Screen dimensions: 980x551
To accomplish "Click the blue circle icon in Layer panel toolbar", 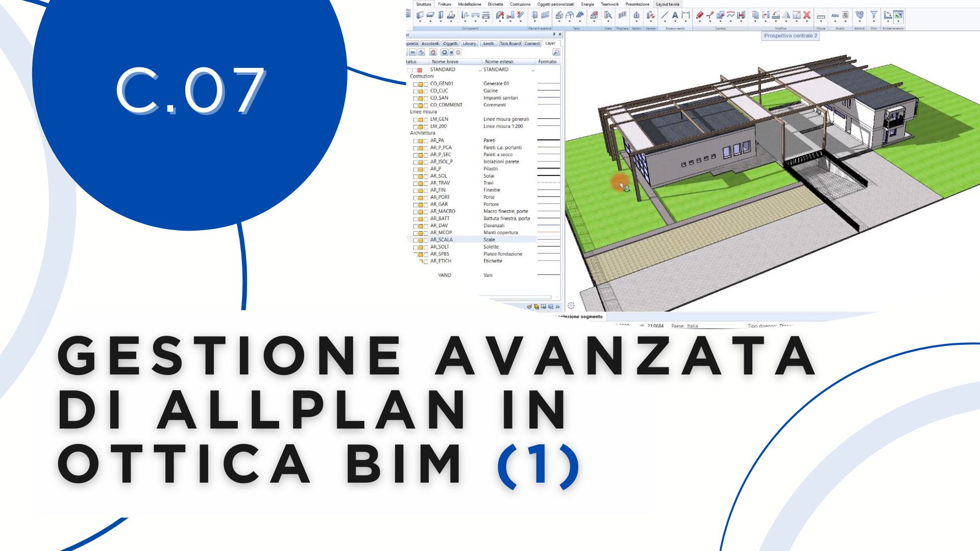I will 445,52.
